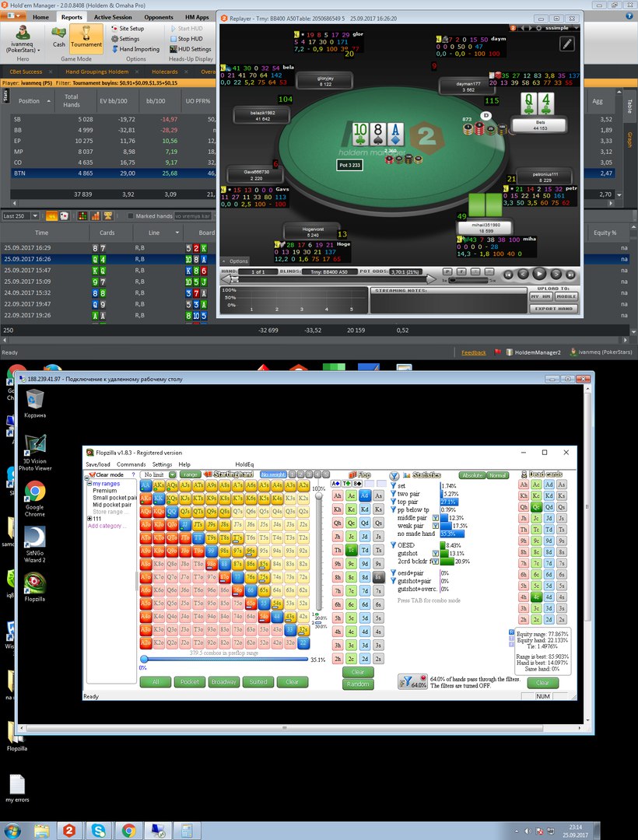Expand the Replayer Options panel
Viewport: 638px width, 840px height.
tap(235, 261)
